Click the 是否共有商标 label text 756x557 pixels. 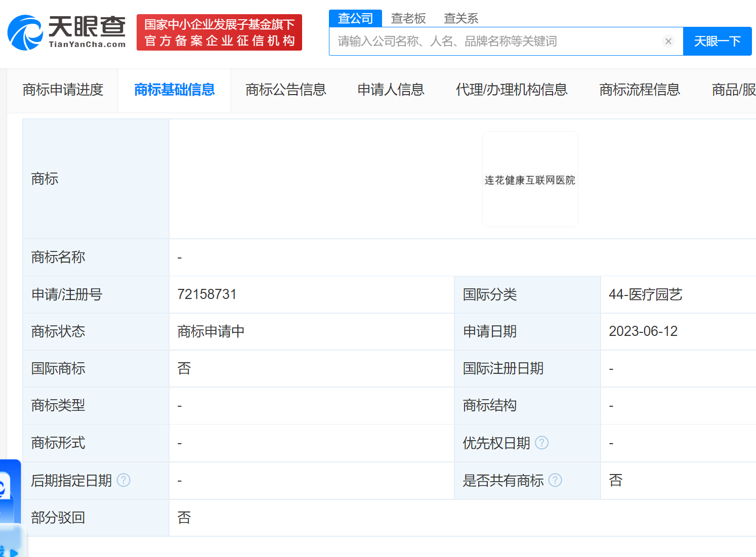tap(503, 480)
